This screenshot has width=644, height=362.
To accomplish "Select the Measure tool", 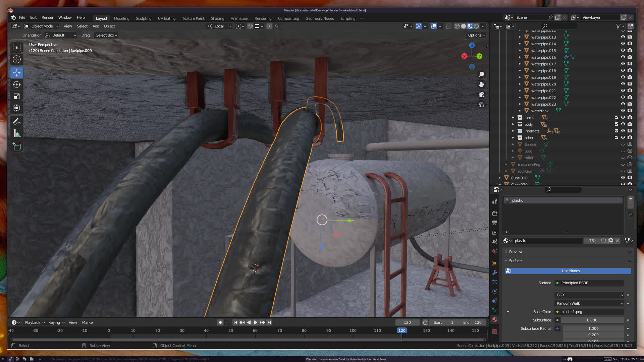I will (x=17, y=134).
